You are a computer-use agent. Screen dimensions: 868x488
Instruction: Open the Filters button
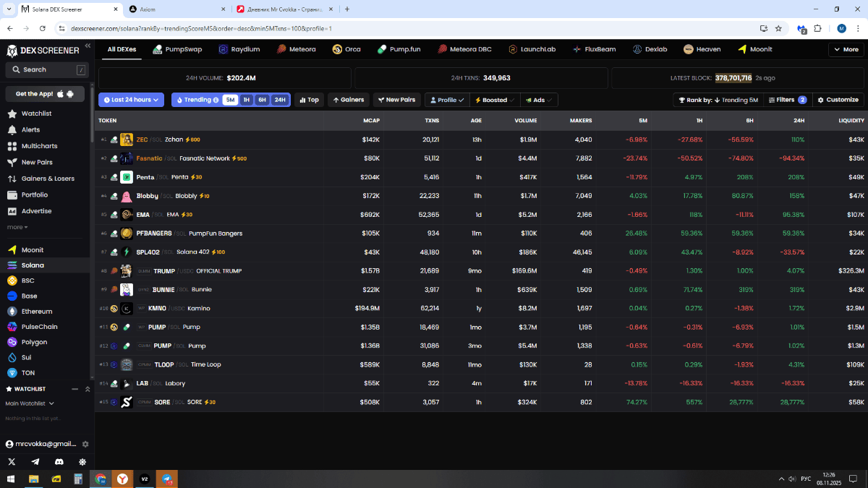[787, 100]
